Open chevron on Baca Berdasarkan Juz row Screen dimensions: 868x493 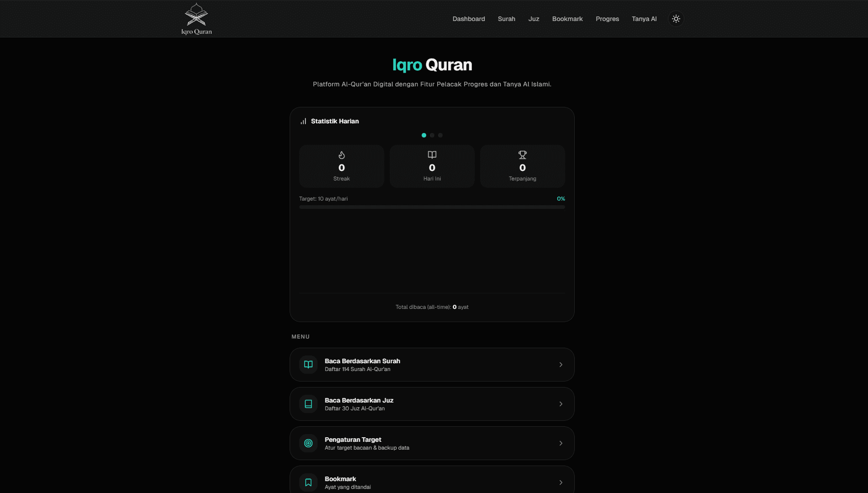[561, 404]
